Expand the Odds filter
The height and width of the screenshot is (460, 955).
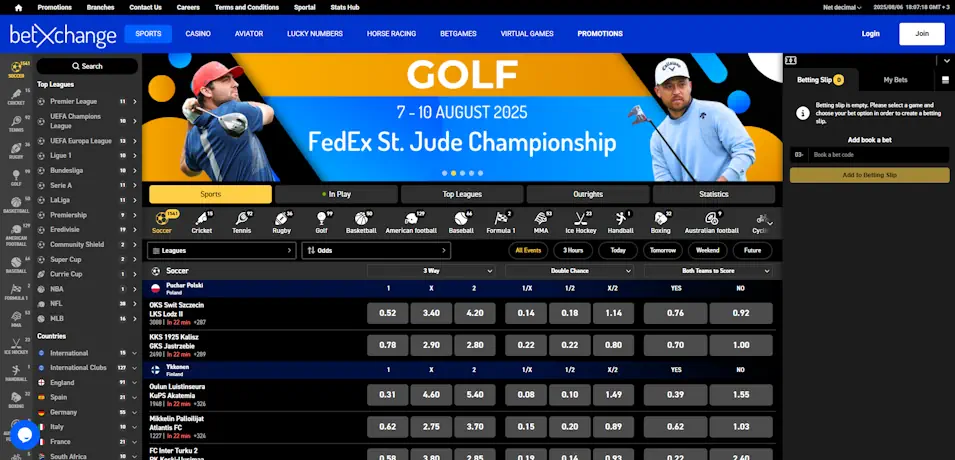click(x=376, y=250)
